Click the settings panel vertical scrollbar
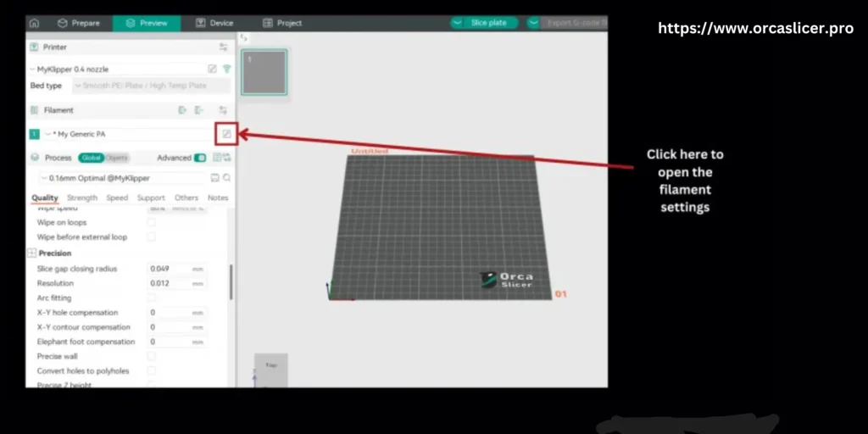The image size is (868, 434). click(231, 281)
